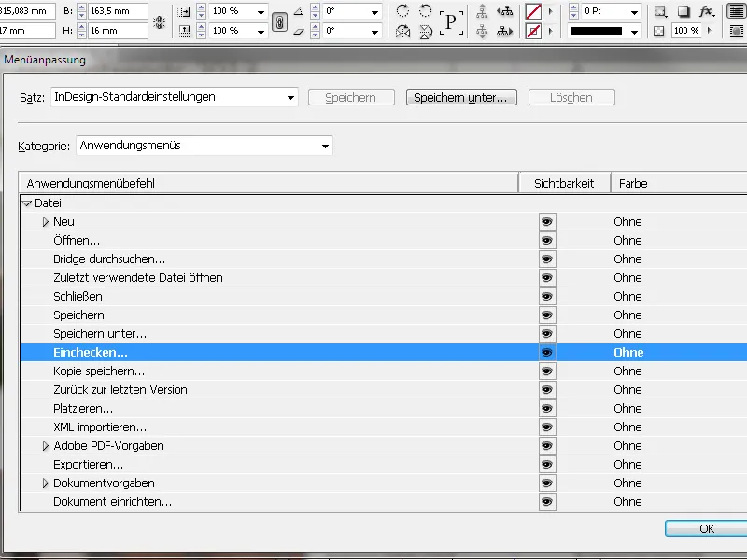Select the Zuletzt verwendete Datei öffnen row
The width and height of the screenshot is (747, 560).
384,277
